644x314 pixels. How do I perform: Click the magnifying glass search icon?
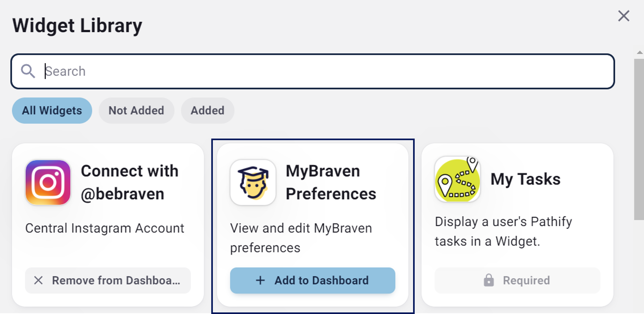(28, 72)
